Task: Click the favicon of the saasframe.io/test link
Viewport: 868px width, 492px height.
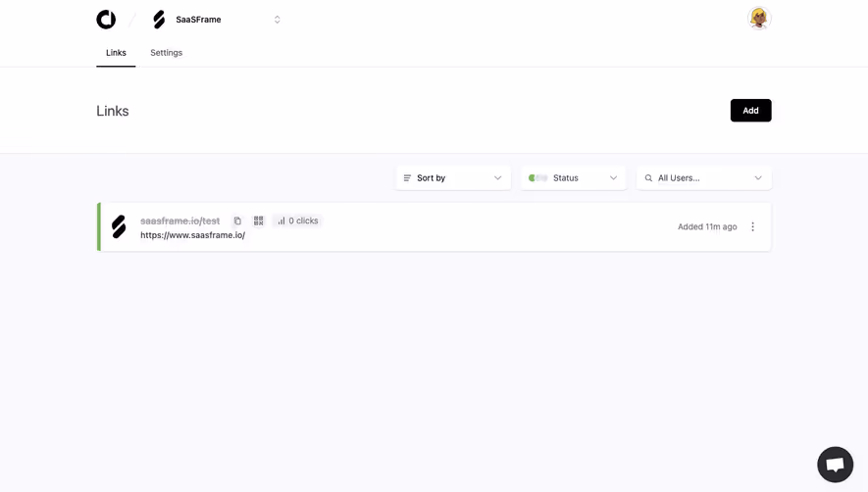Action: click(119, 227)
